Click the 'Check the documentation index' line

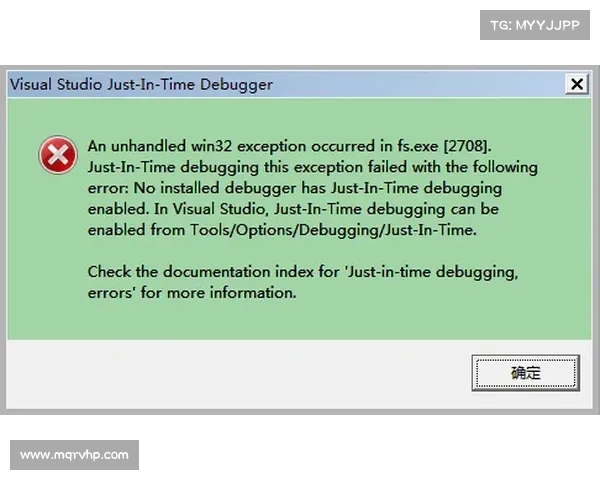(303, 272)
